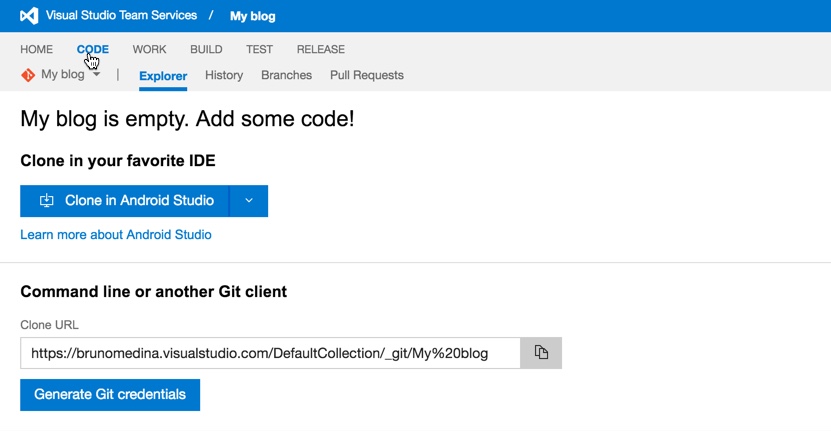Switch to the WORK hub
This screenshot has height=431, width=831.
pos(149,49)
